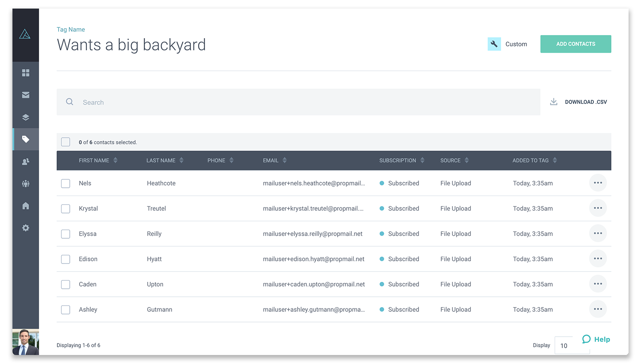Viewport: 641px width, 364px height.
Task: Check the box for Caden Upton
Action: coord(65,284)
